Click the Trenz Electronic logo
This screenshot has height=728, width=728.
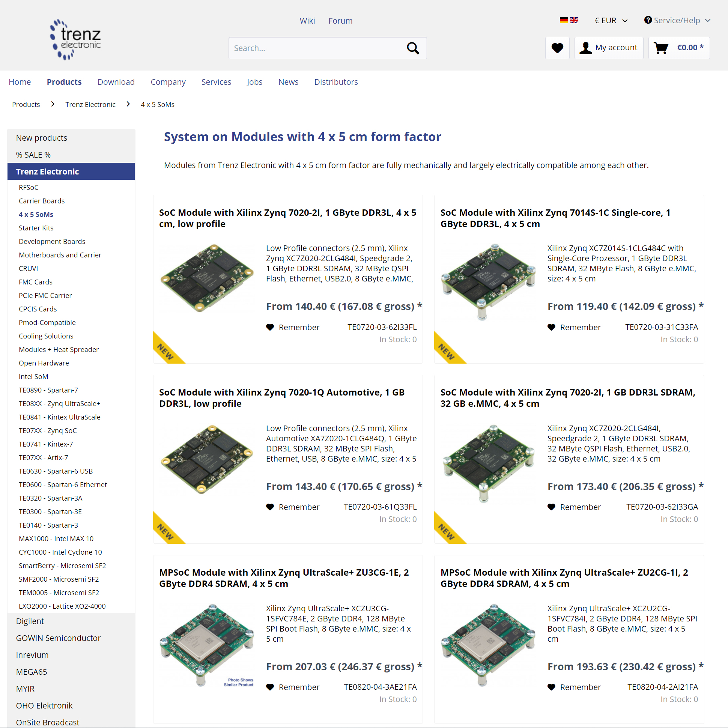pos(75,39)
